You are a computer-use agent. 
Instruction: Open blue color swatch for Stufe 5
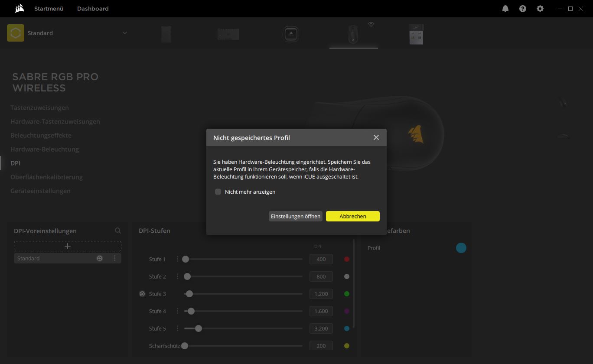pyautogui.click(x=347, y=328)
